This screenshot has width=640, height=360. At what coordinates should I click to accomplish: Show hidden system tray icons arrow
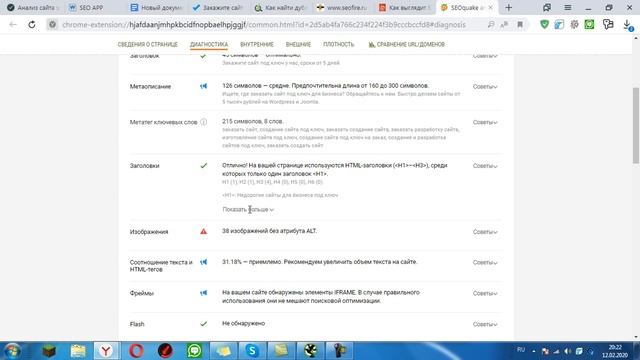[x=533, y=351]
